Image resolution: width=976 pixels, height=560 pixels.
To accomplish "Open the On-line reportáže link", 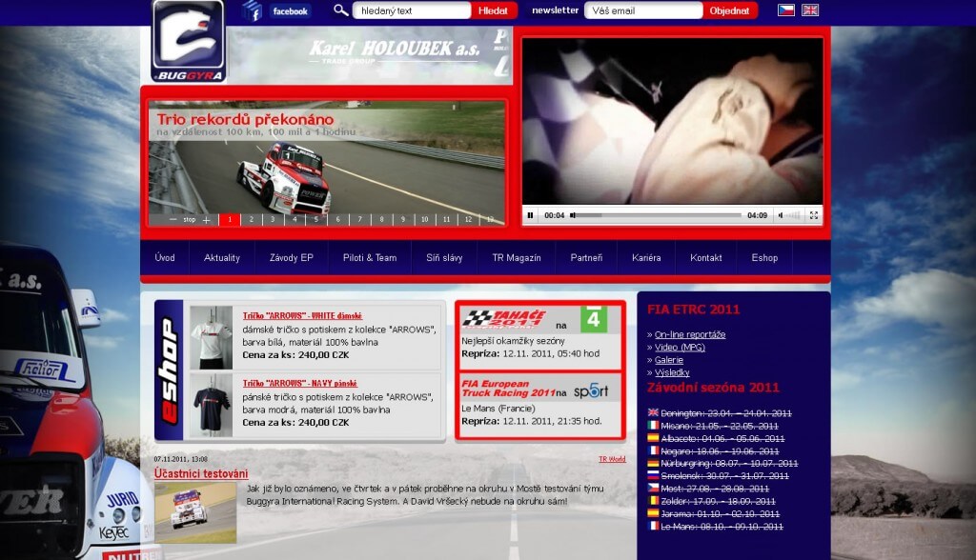I will point(690,334).
